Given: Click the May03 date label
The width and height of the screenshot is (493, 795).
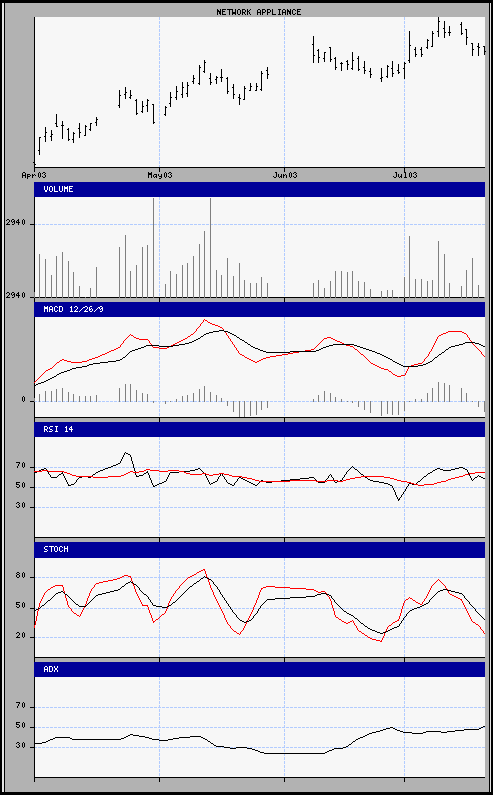Looking at the screenshot, I should [160, 175].
